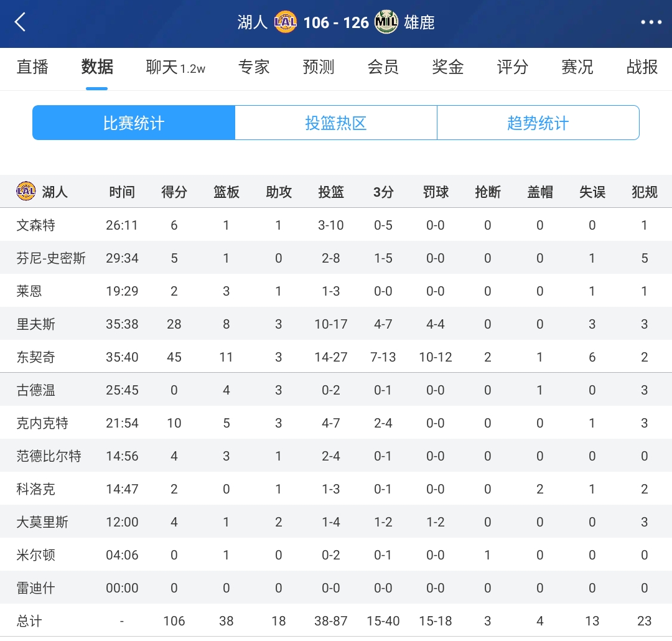Open the 会员 tab
This screenshot has height=641, width=672.
(x=383, y=67)
